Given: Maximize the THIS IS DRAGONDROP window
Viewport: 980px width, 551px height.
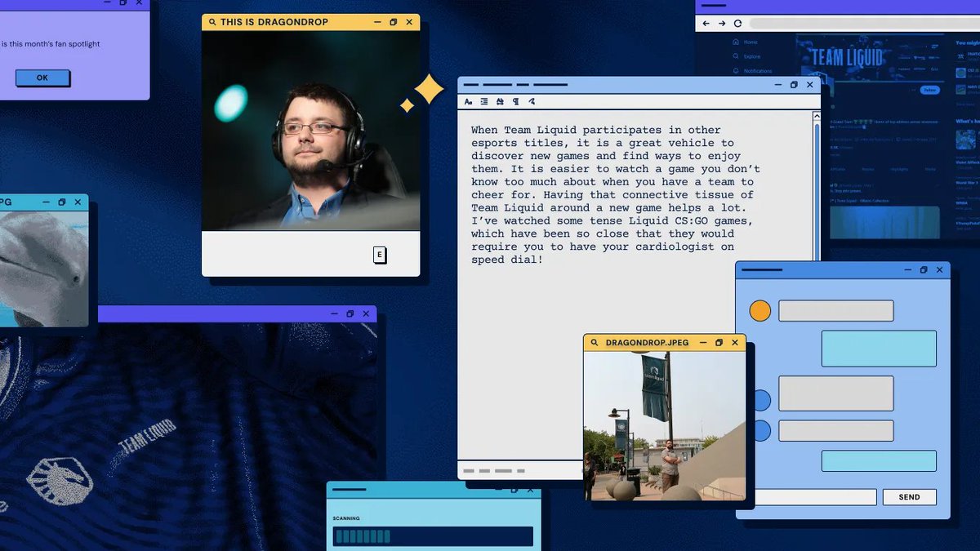Looking at the screenshot, I should [x=393, y=22].
